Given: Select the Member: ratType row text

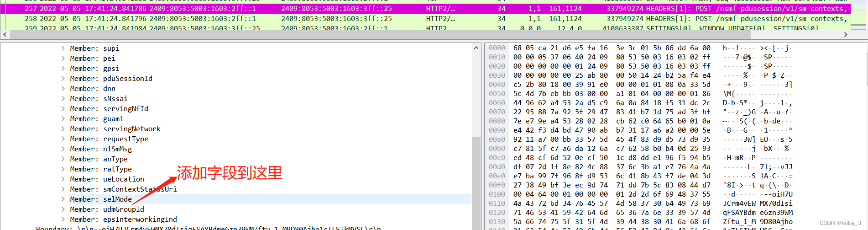Looking at the screenshot, I should [x=101, y=169].
